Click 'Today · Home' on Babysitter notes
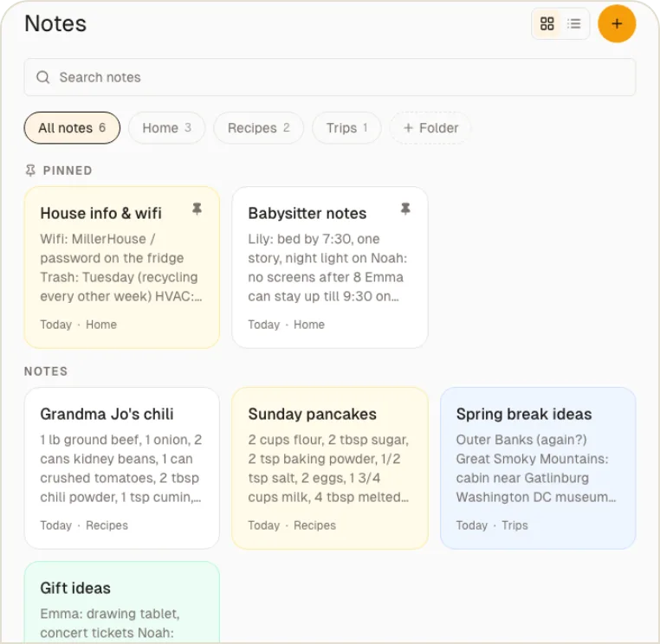660x644 pixels. pyautogui.click(x=286, y=325)
